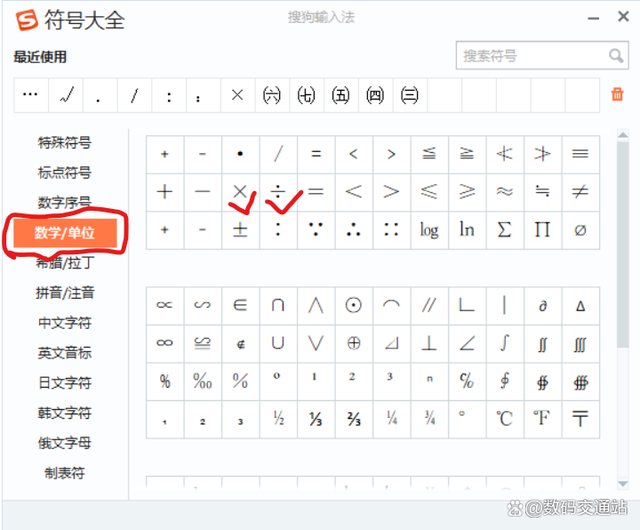Insert the union ∪ symbol
Image resolution: width=640 pixels, height=530 pixels.
pos(278,343)
